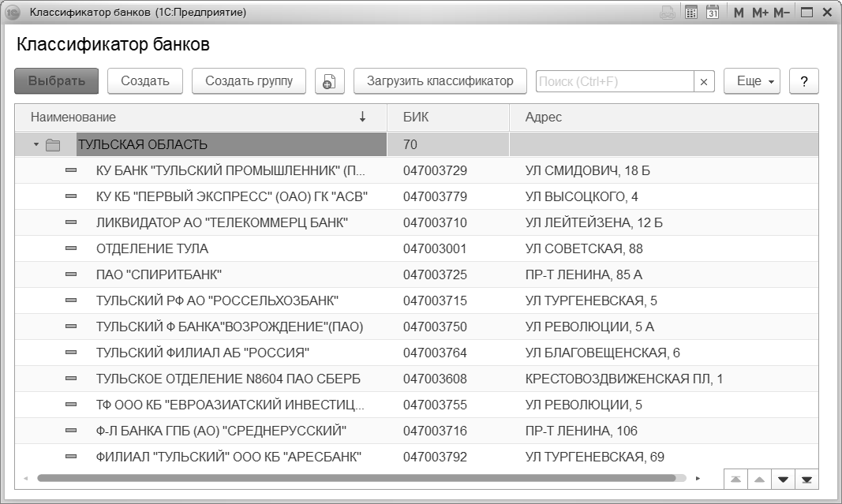Jump to first row arrow button
This screenshot has height=504, width=842.
735,480
